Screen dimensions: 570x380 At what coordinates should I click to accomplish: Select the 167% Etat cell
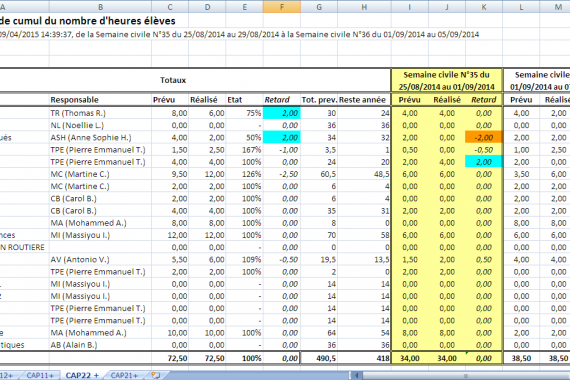coord(244,150)
